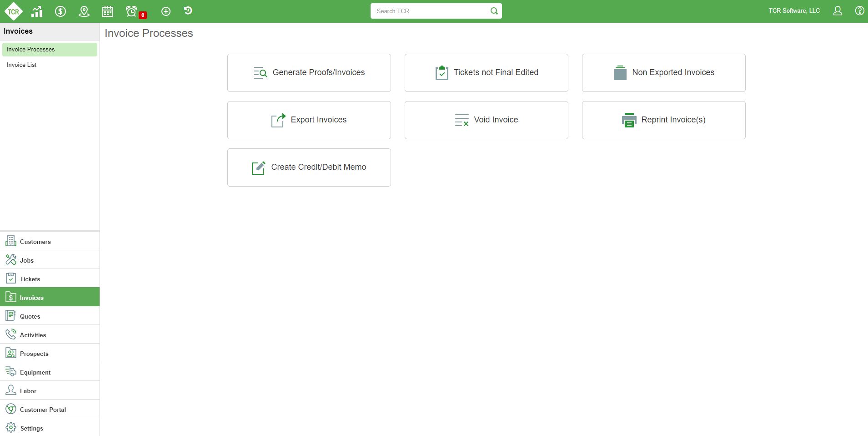This screenshot has height=436, width=868.
Task: Type in the Search TCR field
Action: click(430, 11)
